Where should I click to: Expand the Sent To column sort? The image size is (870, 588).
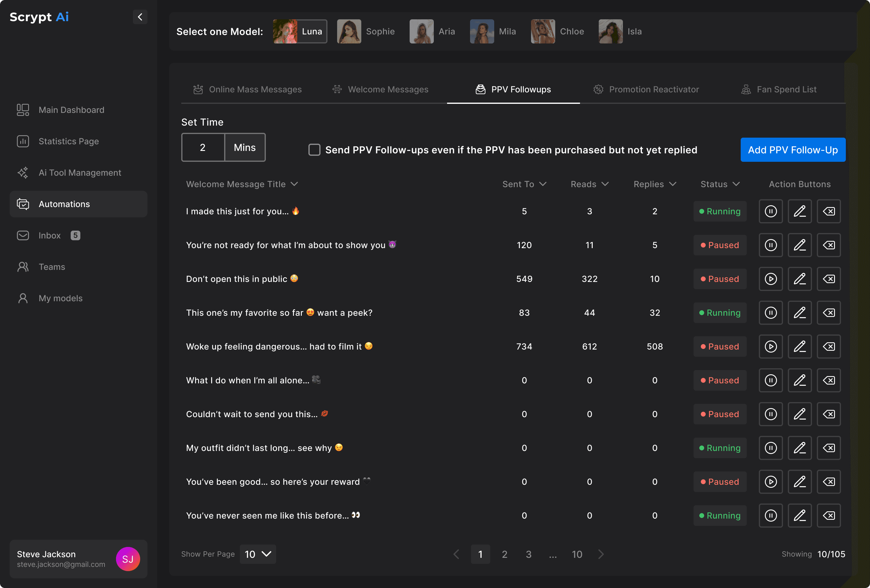coord(543,184)
